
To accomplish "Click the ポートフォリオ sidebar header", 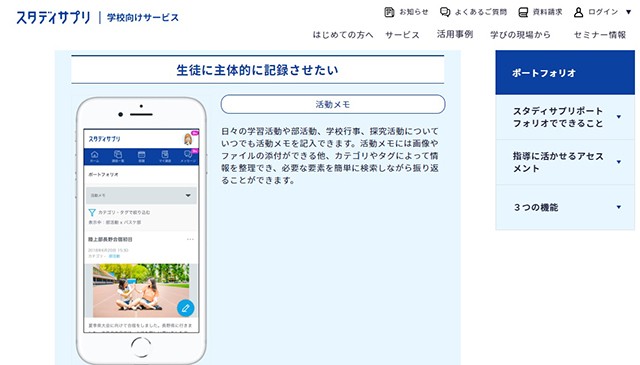I will pos(565,73).
